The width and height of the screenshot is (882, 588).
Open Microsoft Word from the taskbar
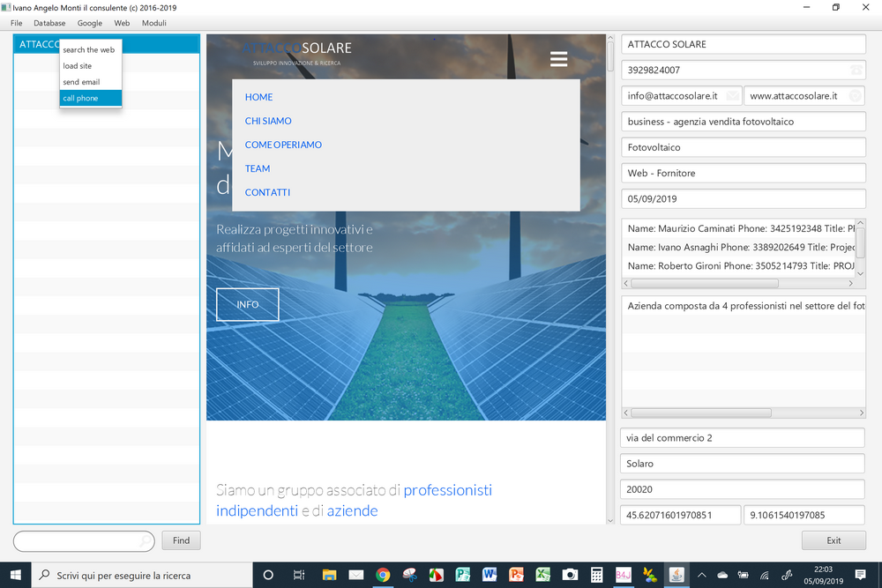pyautogui.click(x=490, y=575)
